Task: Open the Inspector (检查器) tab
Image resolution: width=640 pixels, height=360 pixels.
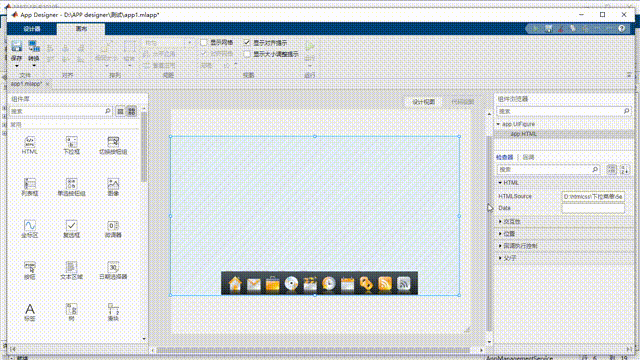Action: [504, 158]
